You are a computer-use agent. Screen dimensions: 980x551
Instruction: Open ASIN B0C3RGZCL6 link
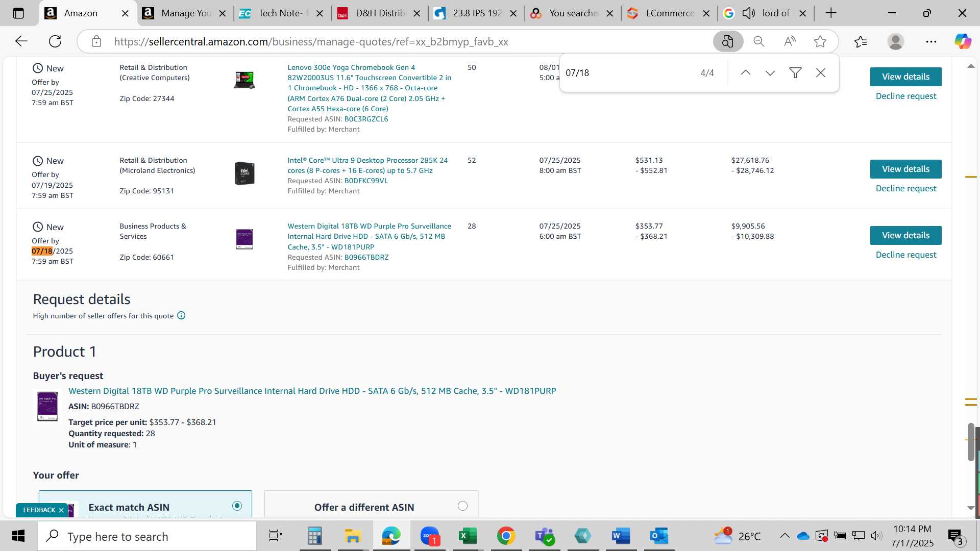[366, 119]
